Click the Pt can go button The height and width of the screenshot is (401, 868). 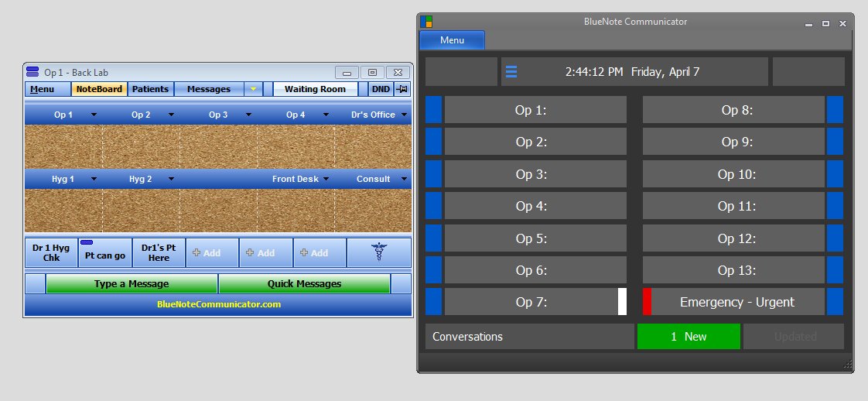click(x=105, y=252)
